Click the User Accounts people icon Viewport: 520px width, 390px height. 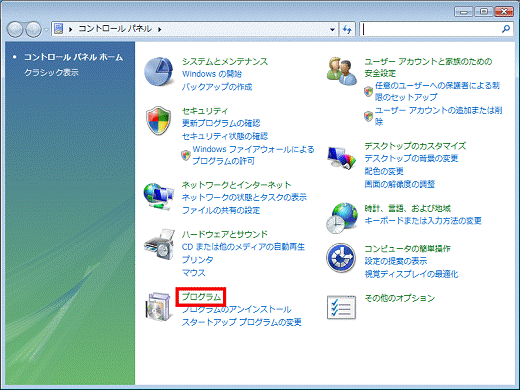point(341,71)
